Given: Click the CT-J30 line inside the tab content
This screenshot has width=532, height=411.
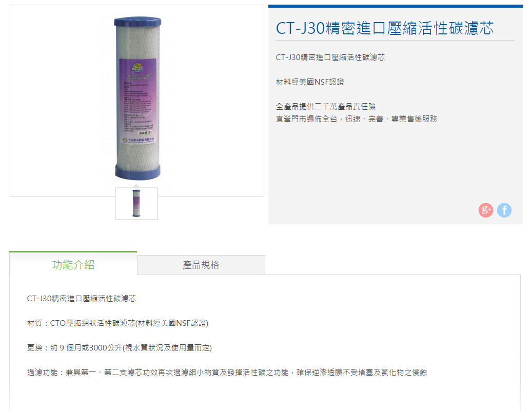Looking at the screenshot, I should [x=82, y=298].
